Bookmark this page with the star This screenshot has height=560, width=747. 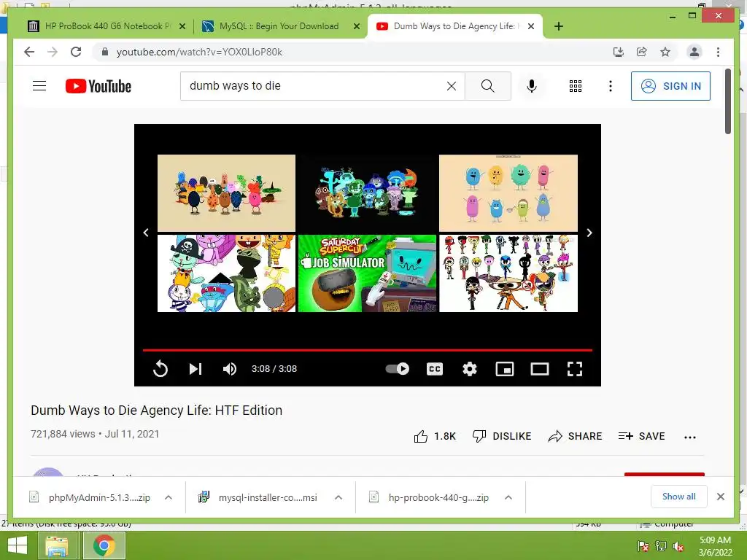click(x=665, y=52)
